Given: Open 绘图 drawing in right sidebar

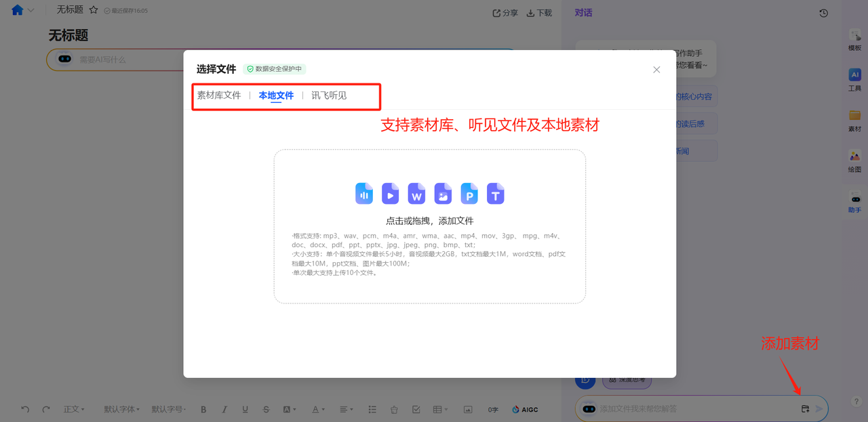Looking at the screenshot, I should click(x=854, y=161).
